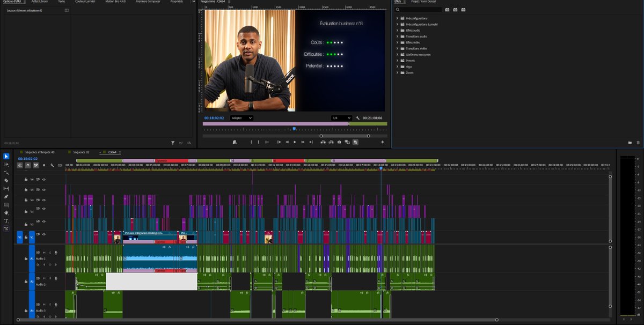The image size is (644, 325).
Task: Select the Slip tool
Action: [x=6, y=188]
